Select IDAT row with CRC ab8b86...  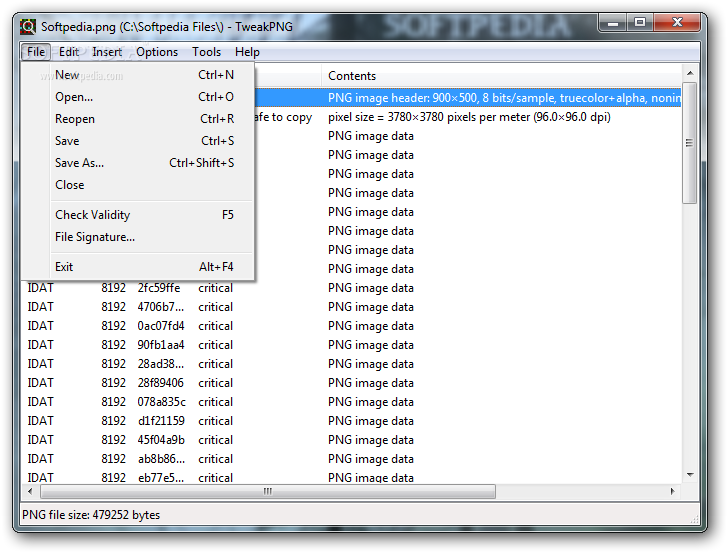pos(351,459)
